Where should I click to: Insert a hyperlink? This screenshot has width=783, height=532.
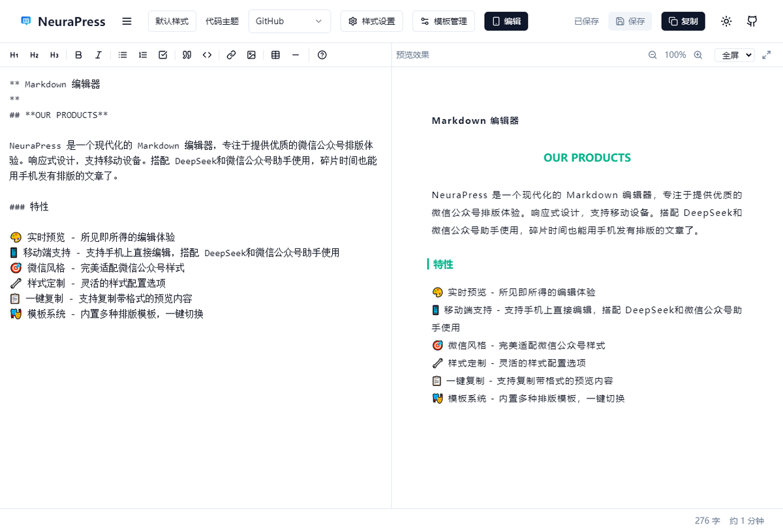click(x=231, y=55)
